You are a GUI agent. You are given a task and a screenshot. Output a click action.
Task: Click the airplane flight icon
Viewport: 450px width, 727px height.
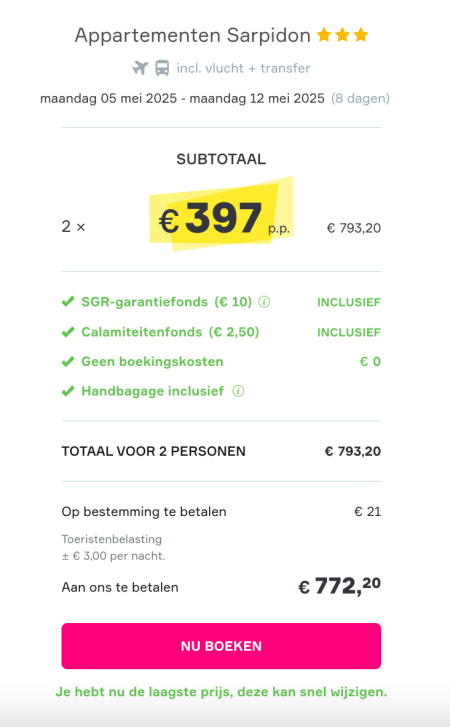pyautogui.click(x=140, y=68)
